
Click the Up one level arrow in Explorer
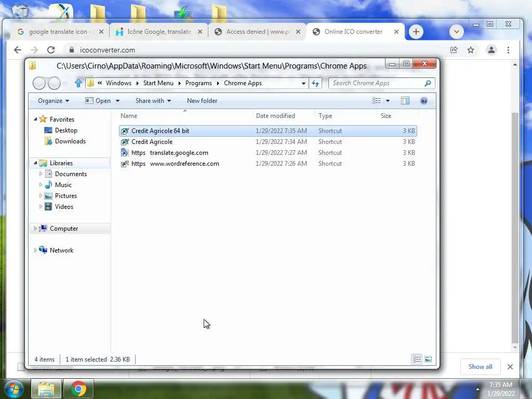pyautogui.click(x=78, y=83)
